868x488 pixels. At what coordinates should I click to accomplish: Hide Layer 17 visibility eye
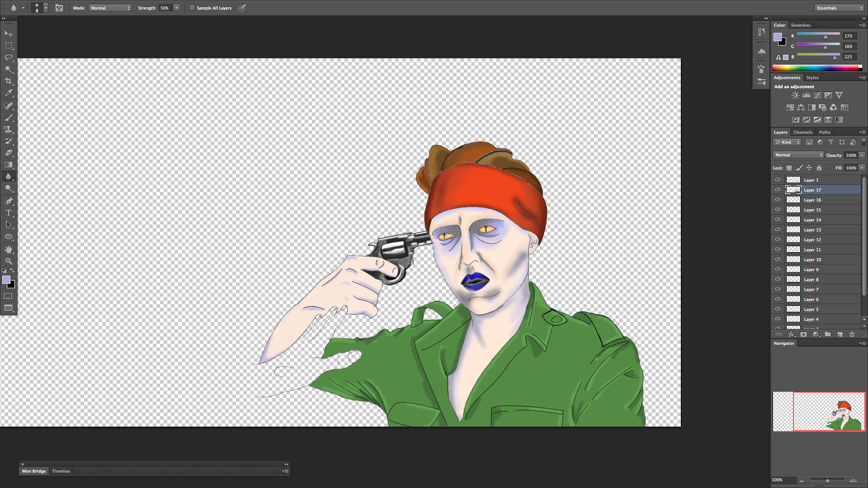[777, 190]
